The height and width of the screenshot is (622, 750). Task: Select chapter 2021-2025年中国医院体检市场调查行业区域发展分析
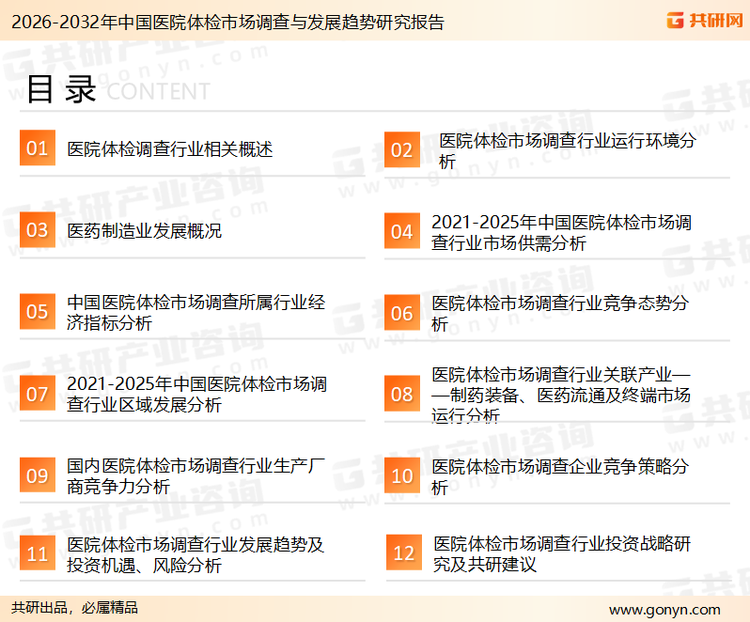point(197,394)
